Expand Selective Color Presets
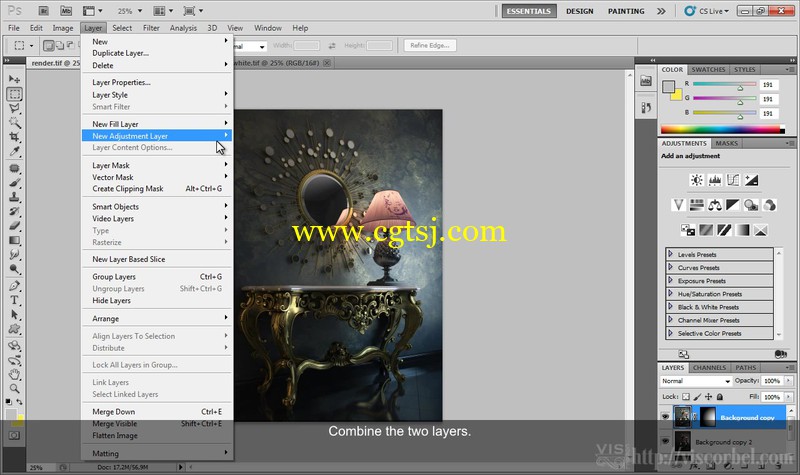This screenshot has width=800, height=475. (x=670, y=333)
